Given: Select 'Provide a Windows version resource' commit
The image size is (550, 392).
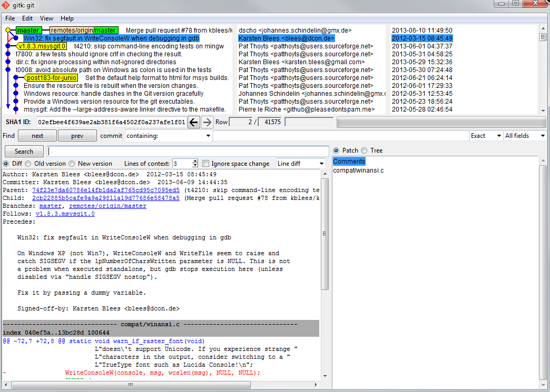Looking at the screenshot, I should coord(109,102).
